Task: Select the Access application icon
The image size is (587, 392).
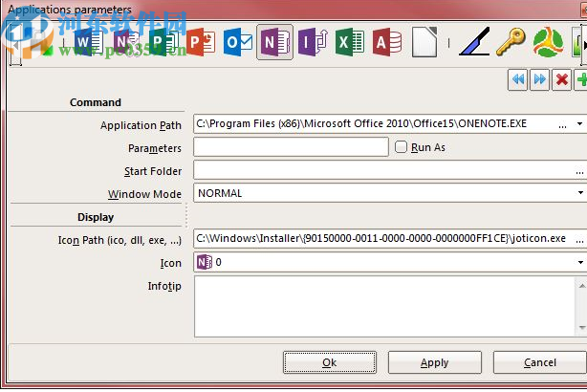Action: click(x=387, y=43)
